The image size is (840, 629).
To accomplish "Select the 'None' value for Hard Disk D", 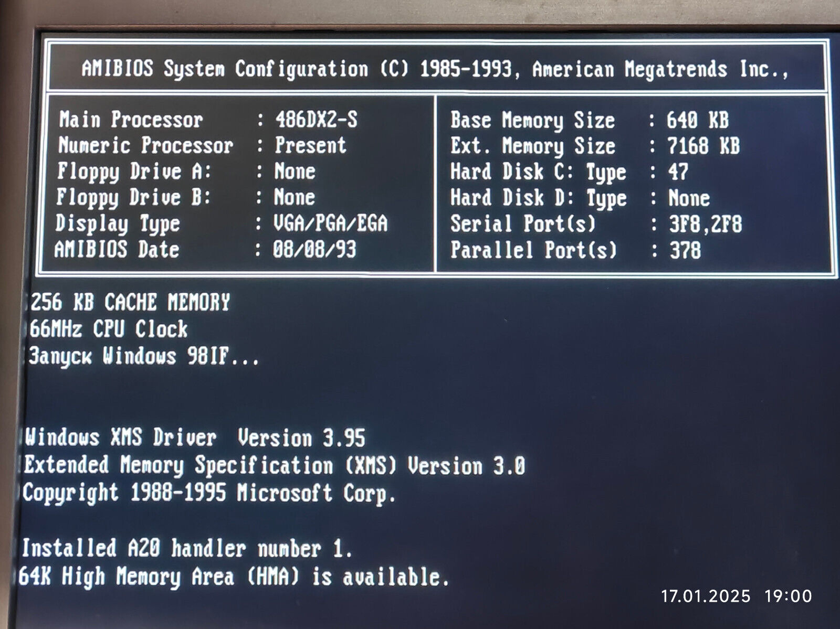I will 689,198.
